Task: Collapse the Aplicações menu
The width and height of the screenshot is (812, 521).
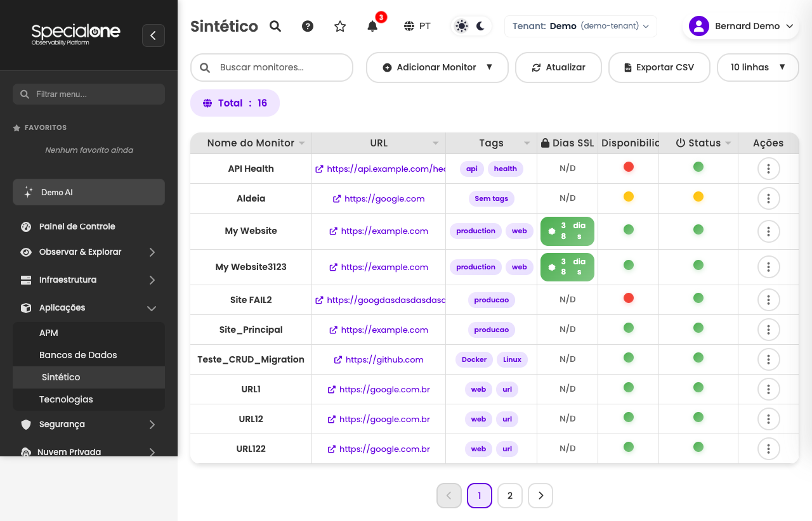Action: [89, 307]
